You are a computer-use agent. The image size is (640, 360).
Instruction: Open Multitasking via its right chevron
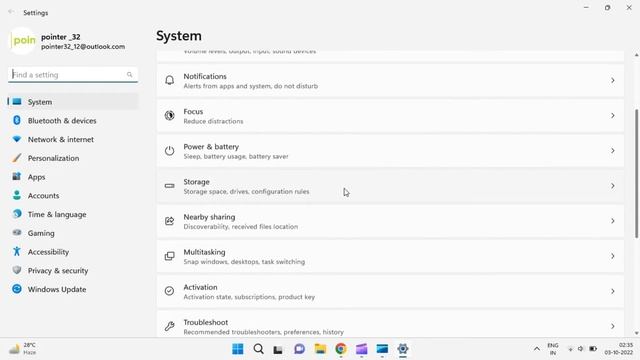click(613, 256)
